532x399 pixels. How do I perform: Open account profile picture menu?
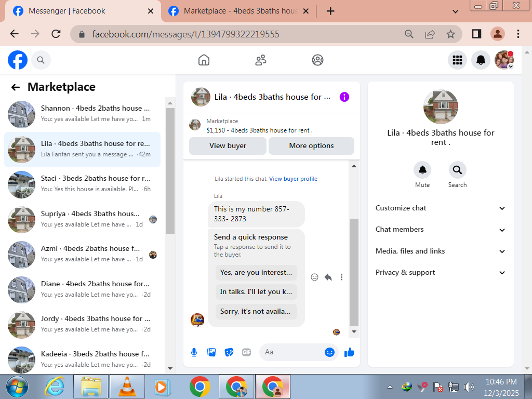click(504, 60)
